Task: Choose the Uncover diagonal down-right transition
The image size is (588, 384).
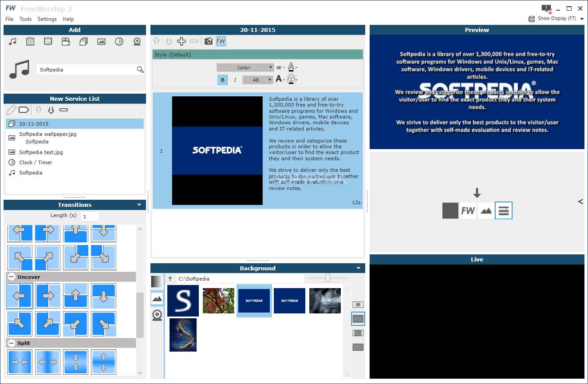Action: [x=103, y=324]
